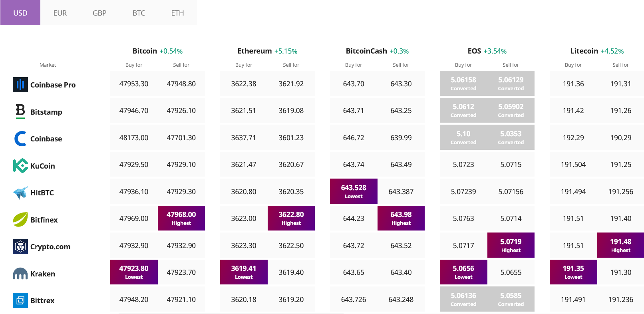
Task: Switch to the EUR currency tab
Action: (60, 13)
